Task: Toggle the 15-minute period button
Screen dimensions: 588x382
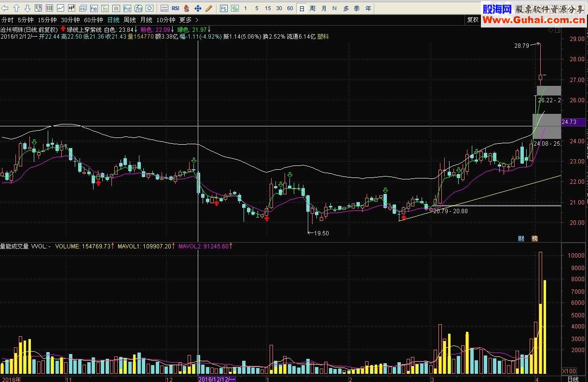Action: pyautogui.click(x=268, y=8)
